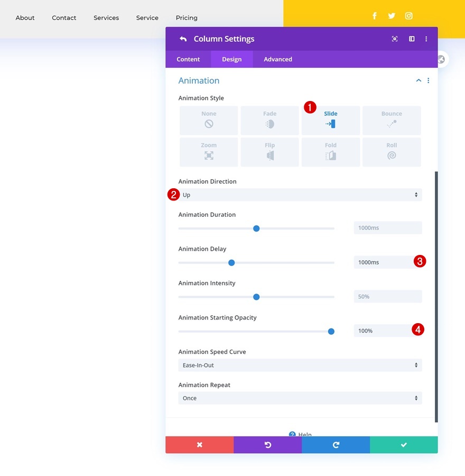This screenshot has height=476, width=465.
Task: Open the Animation Direction dropdown
Action: pos(300,195)
